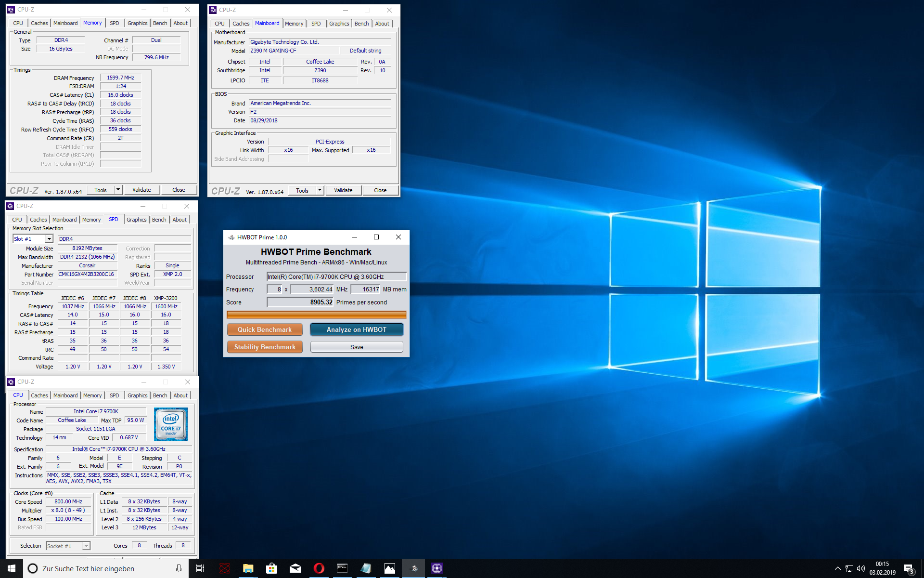Viewport: 924px width, 578px height.
Task: Expand the Tools dropdown arrow in the Memory window
Action: (118, 190)
